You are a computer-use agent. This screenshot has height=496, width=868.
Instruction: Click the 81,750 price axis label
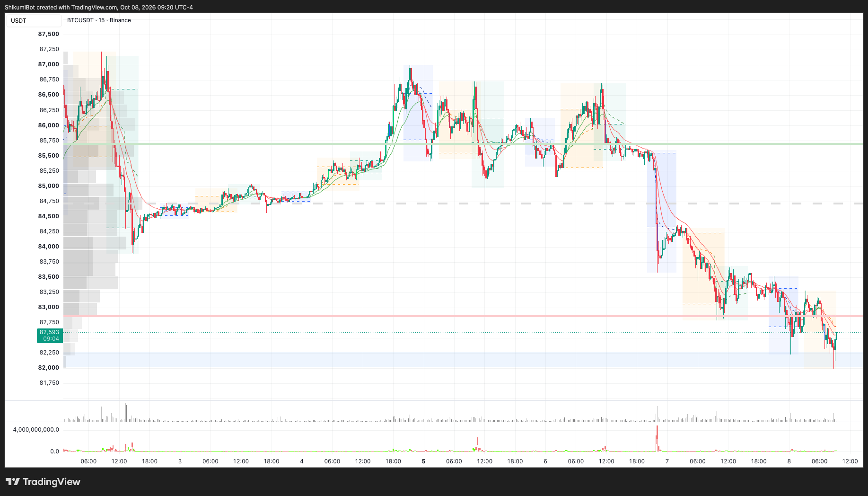coord(49,383)
